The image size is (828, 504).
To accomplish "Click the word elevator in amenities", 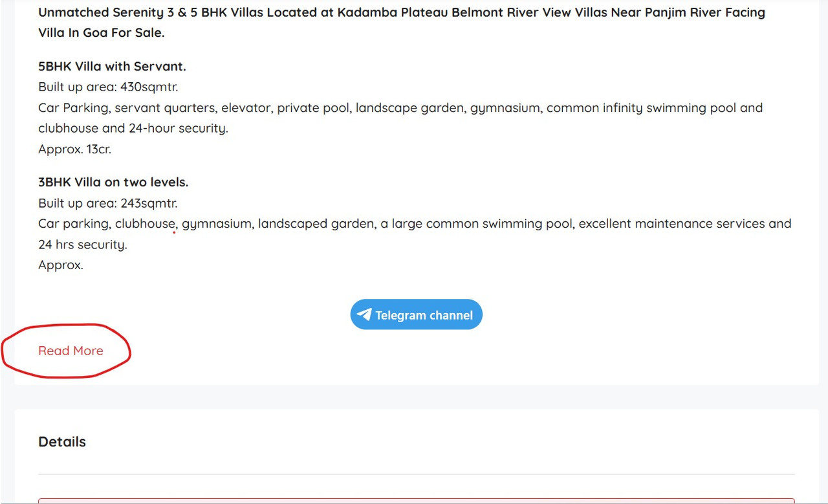I will click(x=245, y=108).
